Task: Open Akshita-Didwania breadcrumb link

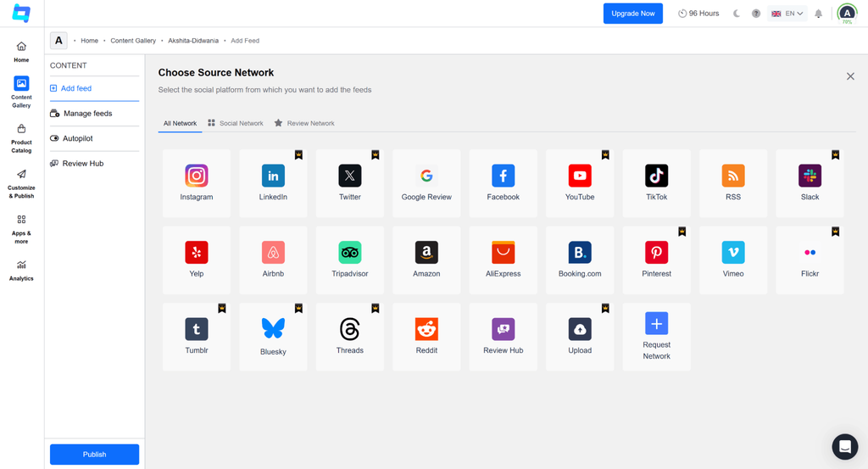Action: point(193,41)
